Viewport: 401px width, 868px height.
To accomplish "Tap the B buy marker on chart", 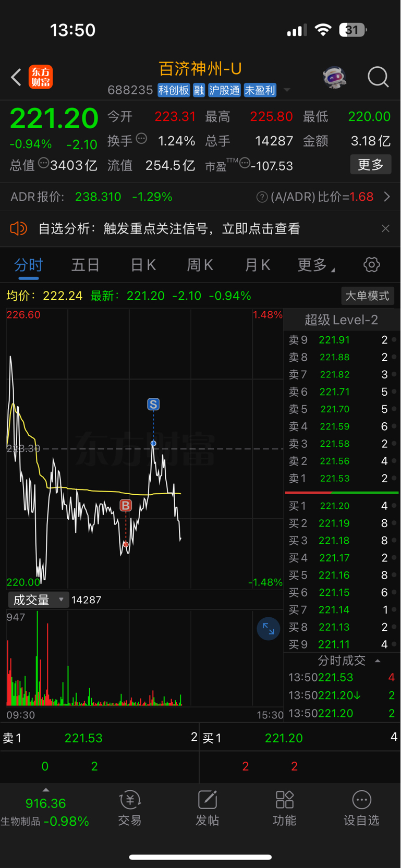I will 126,505.
